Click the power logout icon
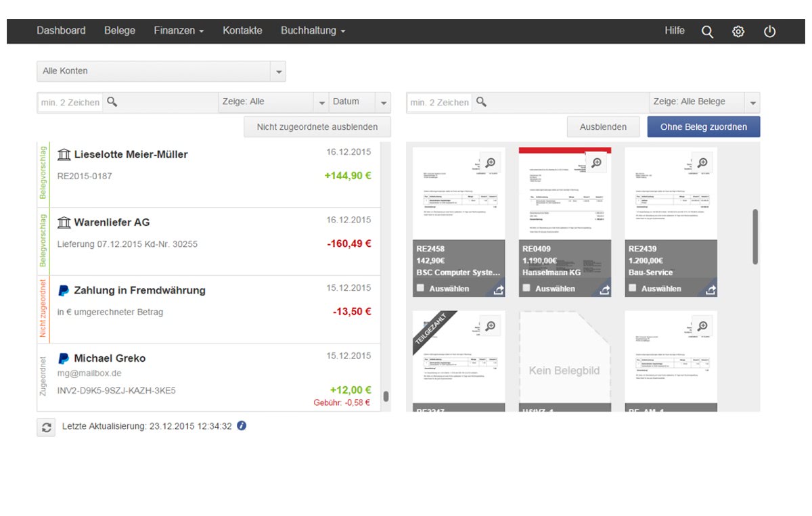The width and height of the screenshot is (812, 516). point(769,32)
